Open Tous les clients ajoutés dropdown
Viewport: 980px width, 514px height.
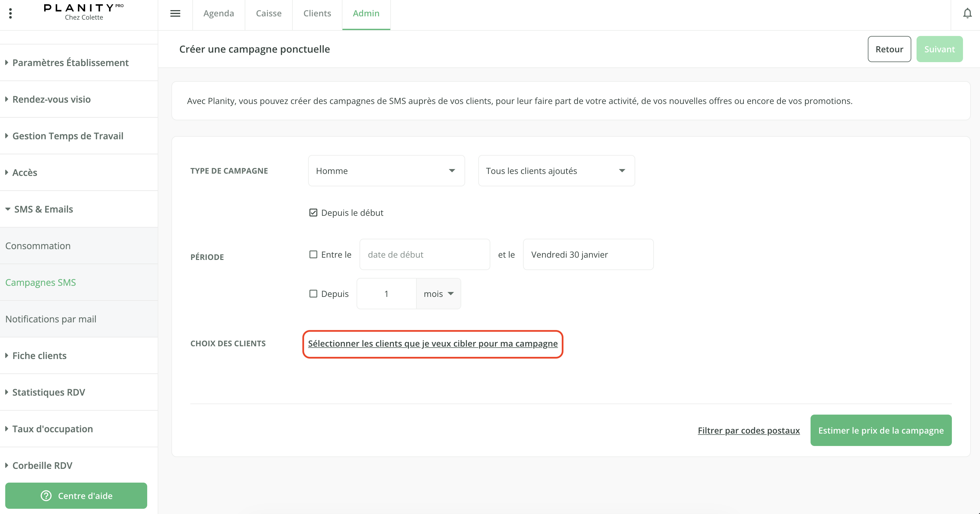(556, 171)
